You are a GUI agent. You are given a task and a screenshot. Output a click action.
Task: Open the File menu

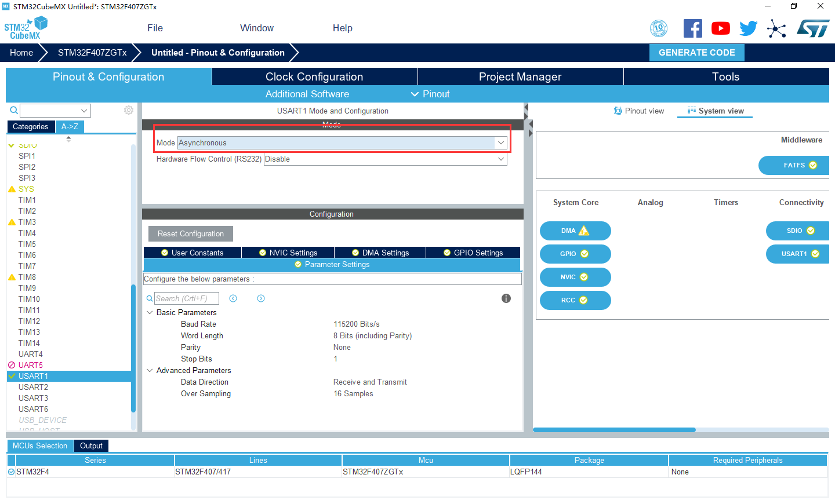[155, 28]
